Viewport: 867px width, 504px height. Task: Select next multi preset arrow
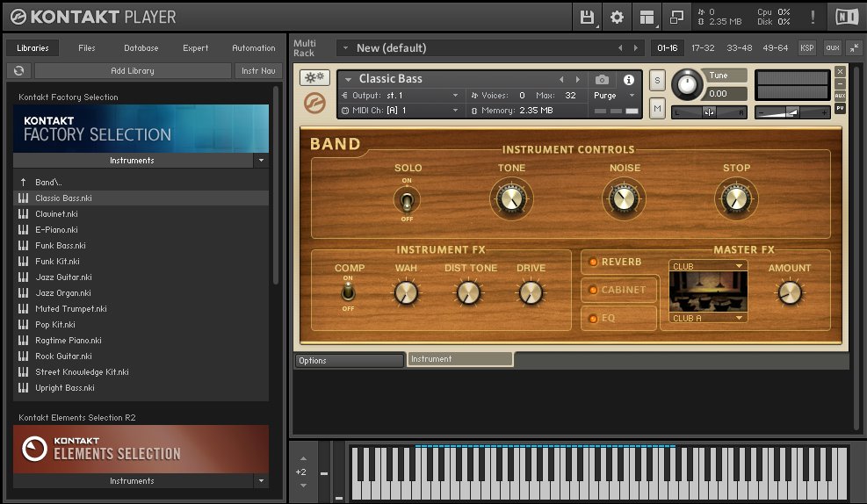636,48
